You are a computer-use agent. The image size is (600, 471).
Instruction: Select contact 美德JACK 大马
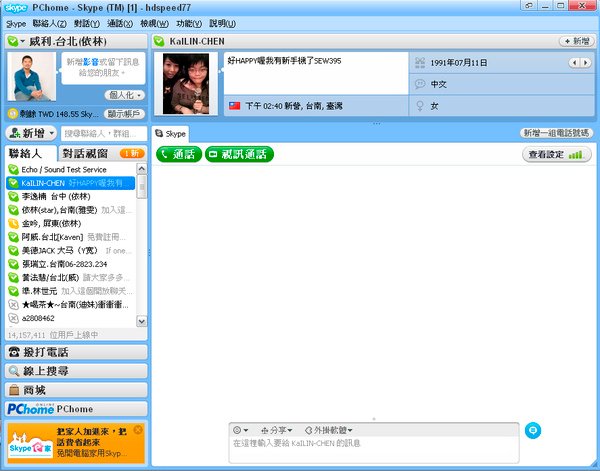pos(71,251)
